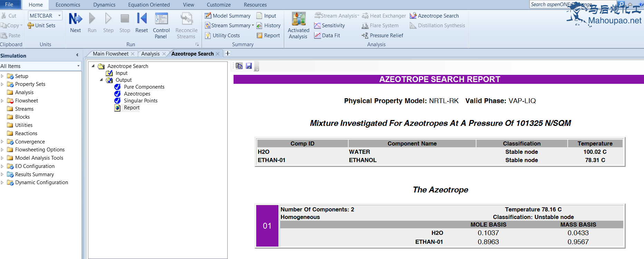The image size is (644, 259).
Task: Click the Unit Sets button
Action: pos(41,26)
